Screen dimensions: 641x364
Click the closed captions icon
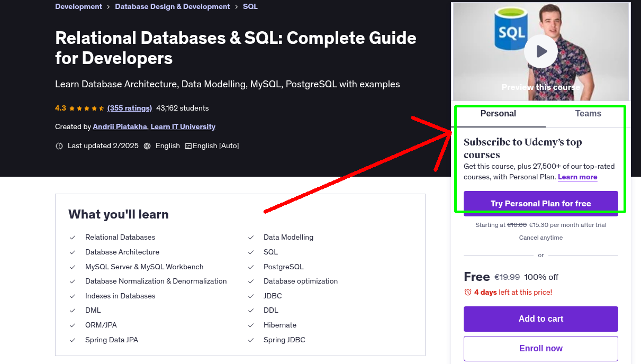(188, 146)
